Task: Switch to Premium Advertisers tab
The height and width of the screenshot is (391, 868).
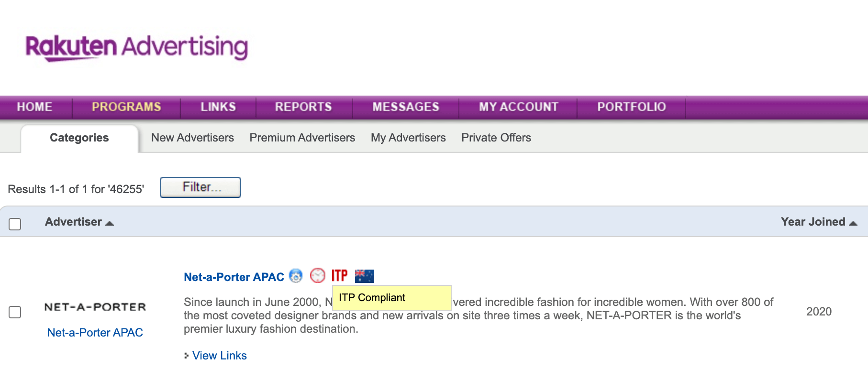Action: pos(302,138)
